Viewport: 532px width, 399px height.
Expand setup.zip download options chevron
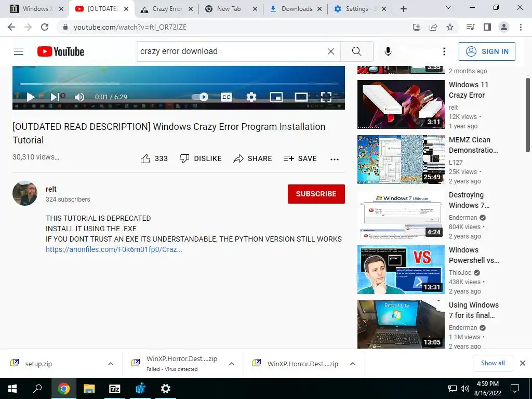click(111, 364)
